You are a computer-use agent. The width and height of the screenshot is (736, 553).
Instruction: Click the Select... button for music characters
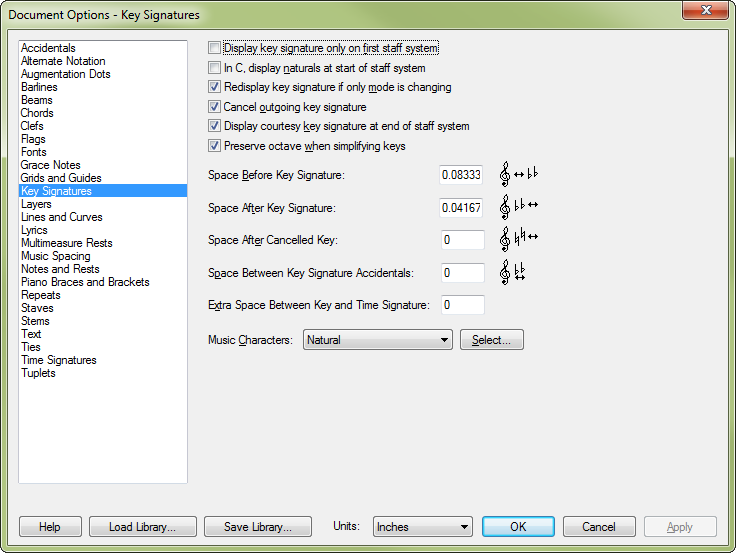[x=491, y=339]
